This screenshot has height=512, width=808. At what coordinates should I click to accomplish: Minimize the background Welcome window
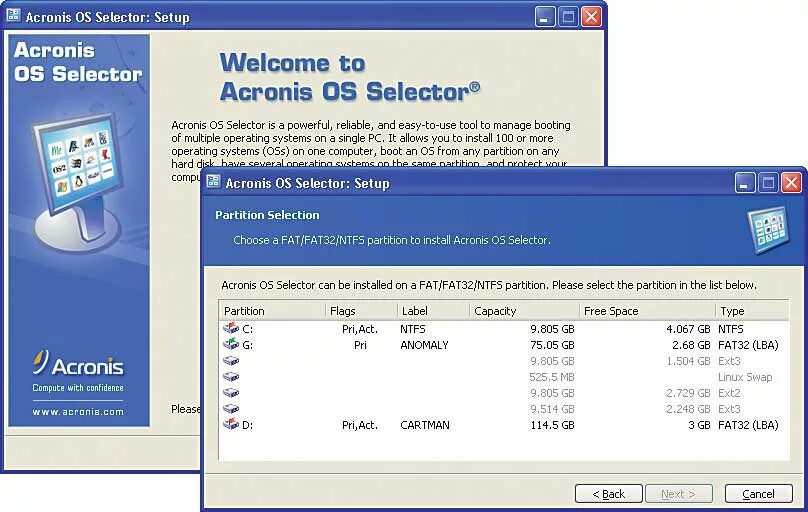click(x=544, y=16)
